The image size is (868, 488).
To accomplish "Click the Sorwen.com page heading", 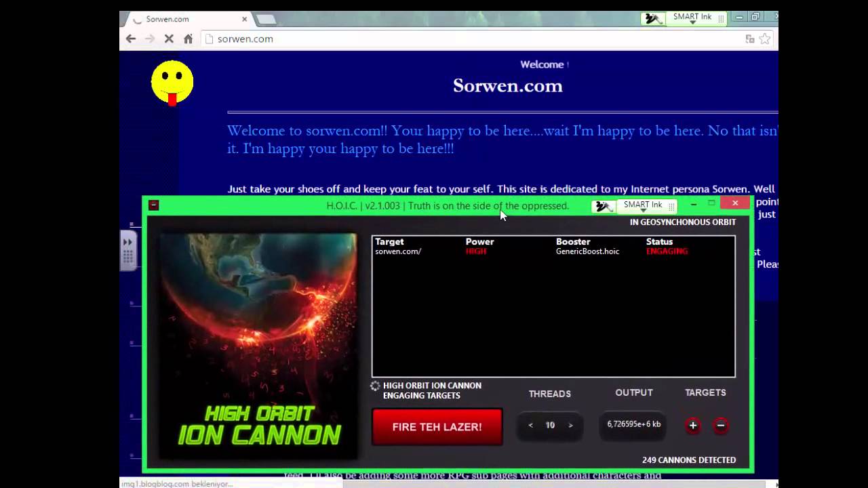I will pos(508,86).
